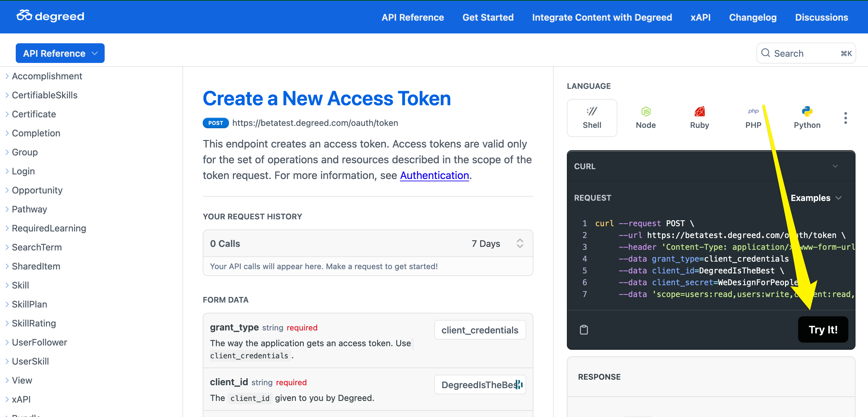This screenshot has height=417, width=868.
Task: Expand the CURL panel chevron
Action: 835,166
